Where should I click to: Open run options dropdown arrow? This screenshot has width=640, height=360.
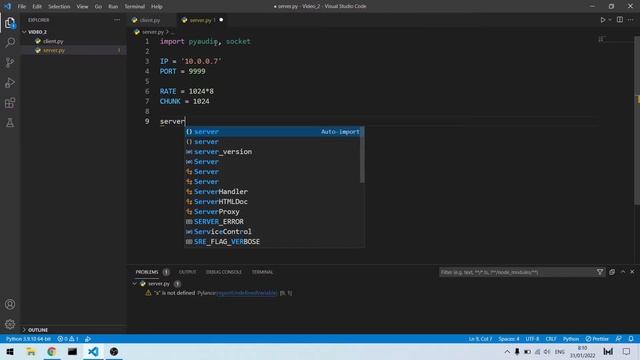click(x=610, y=20)
